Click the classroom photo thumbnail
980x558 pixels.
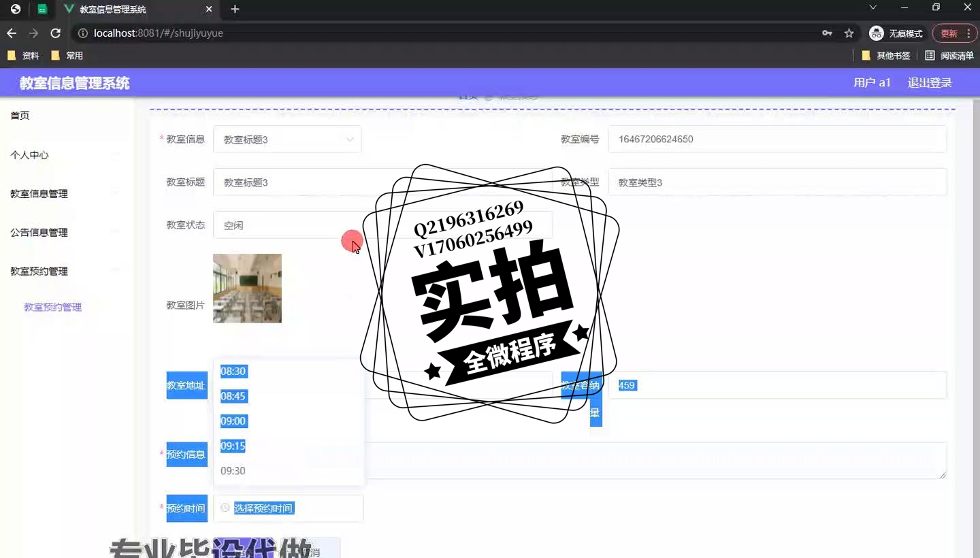(247, 289)
